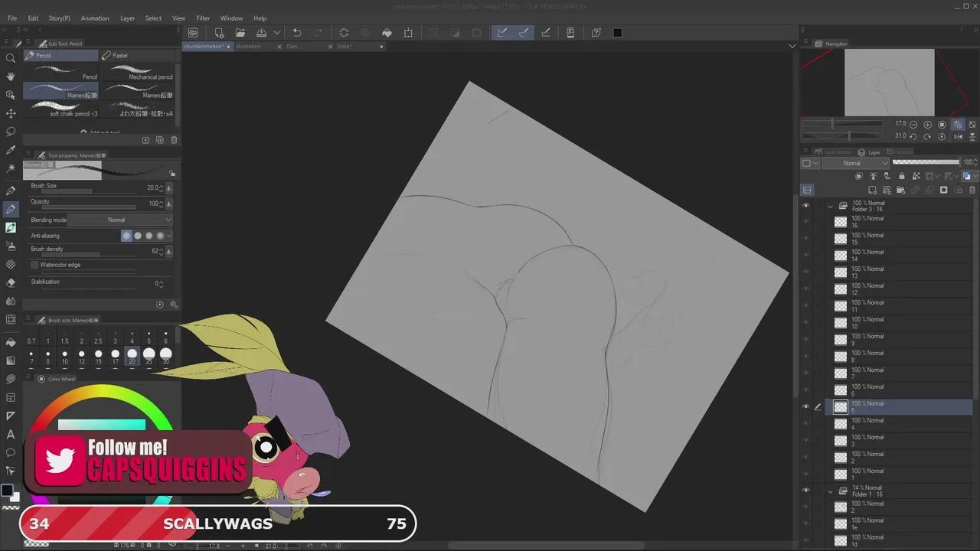Screen dimensions: 980x551
Task: Click the Navigator canvas thumbnail
Action: coord(890,83)
